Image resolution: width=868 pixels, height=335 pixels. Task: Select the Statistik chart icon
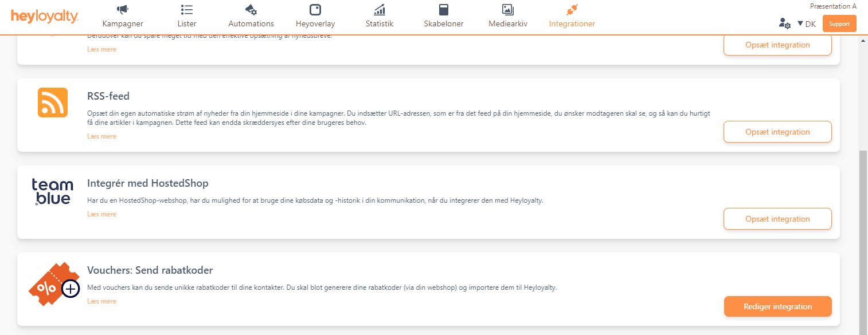coord(379,9)
